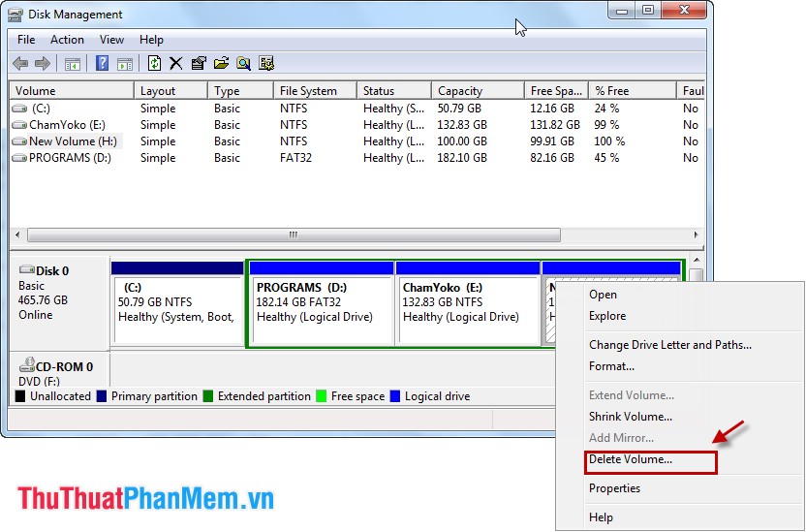Click the volume list's horizontal scrollbar thumb
The width and height of the screenshot is (806, 532).
(x=294, y=235)
